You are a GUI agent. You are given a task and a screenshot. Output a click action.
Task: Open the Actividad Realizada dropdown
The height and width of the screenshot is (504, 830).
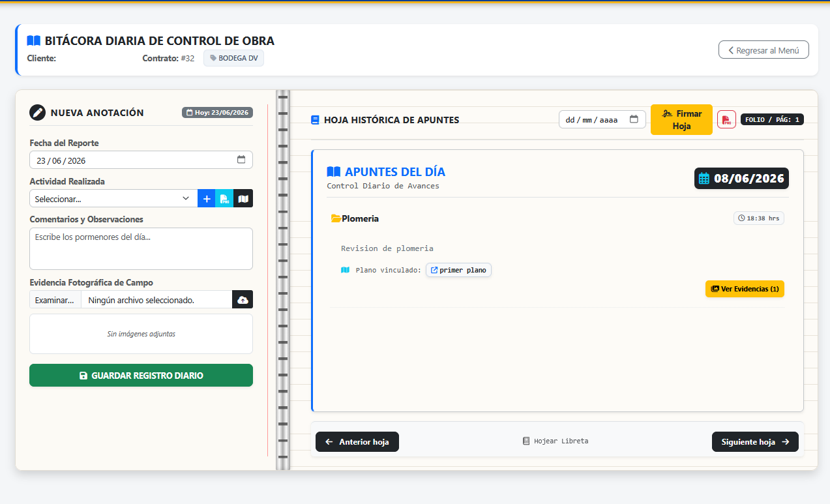pos(113,199)
